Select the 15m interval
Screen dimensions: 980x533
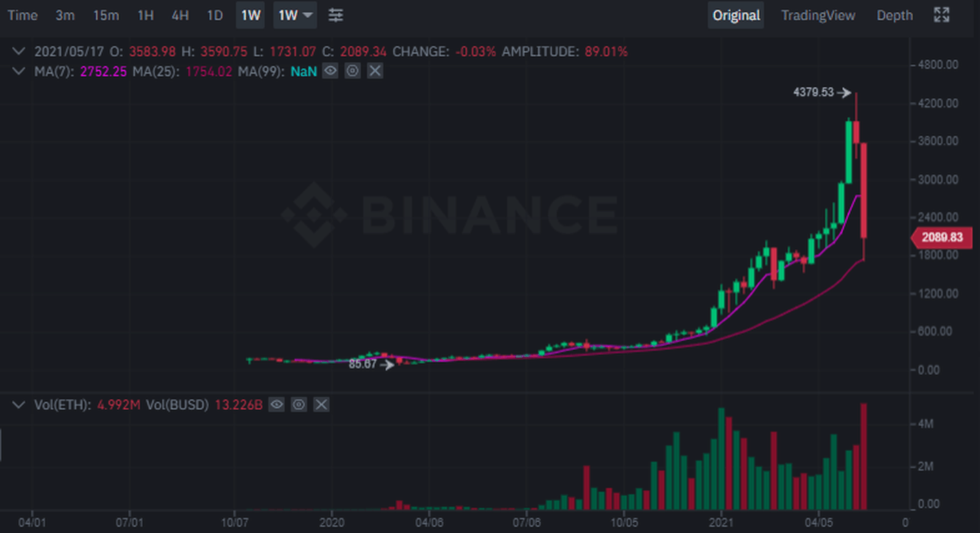point(106,15)
